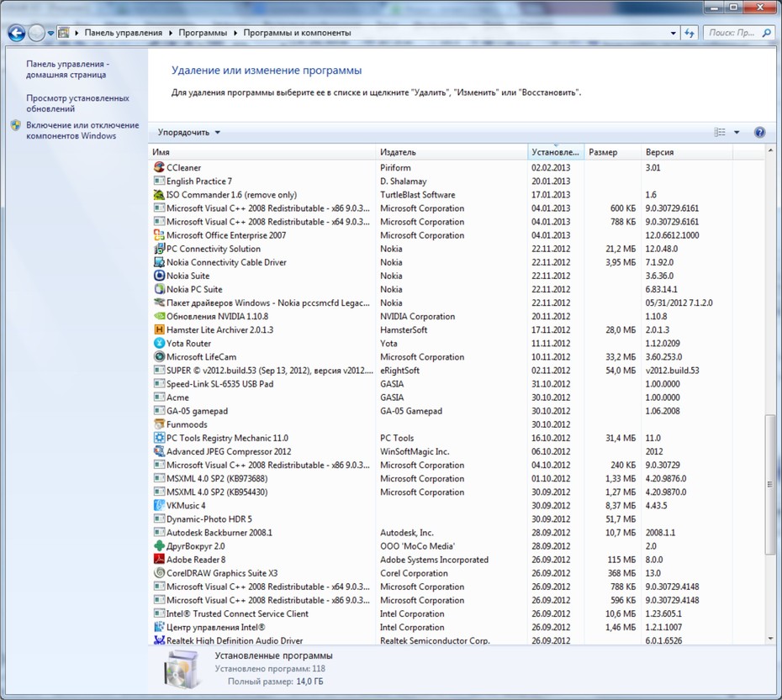Click the 368 МБ size cell
This screenshot has height=700, width=782.
coord(621,573)
